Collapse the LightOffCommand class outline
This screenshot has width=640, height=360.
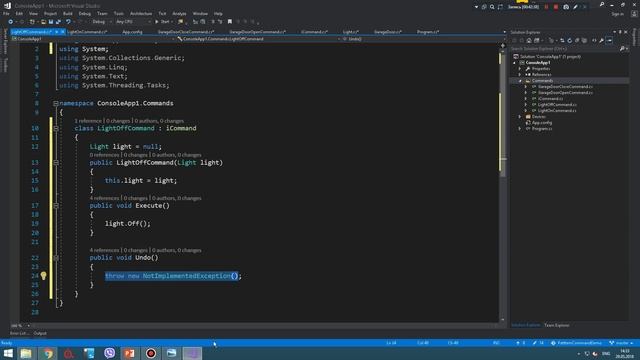pyautogui.click(x=56, y=128)
